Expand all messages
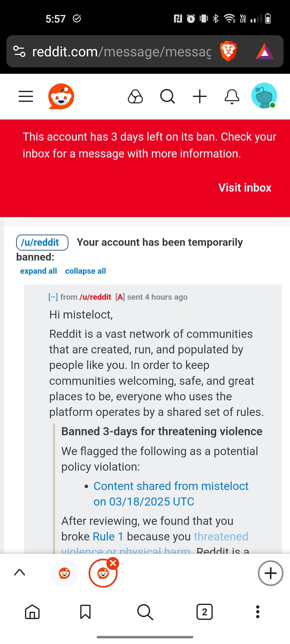This screenshot has width=290, height=644. point(38,271)
